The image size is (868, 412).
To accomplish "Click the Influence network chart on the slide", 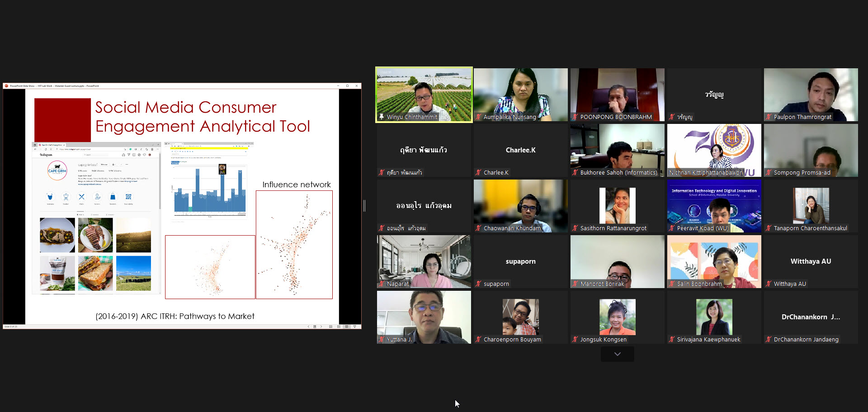I will 294,244.
